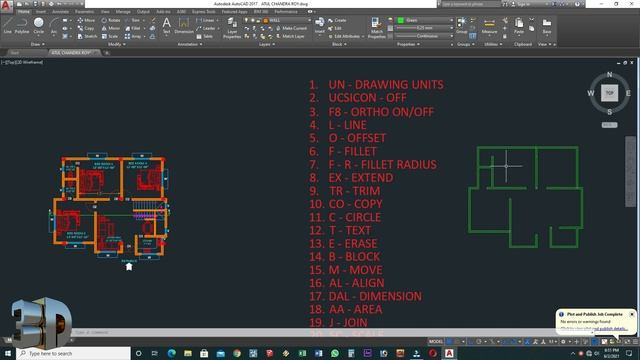Click the Group tool
This screenshot has height=360, width=640.
click(461, 25)
